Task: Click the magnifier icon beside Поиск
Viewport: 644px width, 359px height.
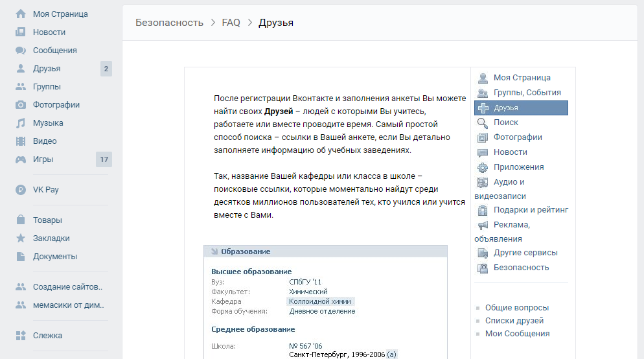Action: coord(483,123)
